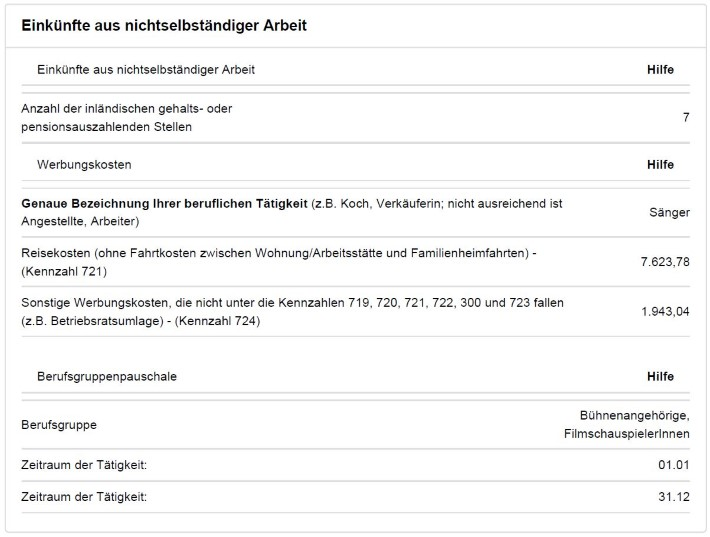
Task: Open Hilfe link in Werbungskosten section
Action: pyautogui.click(x=660, y=164)
